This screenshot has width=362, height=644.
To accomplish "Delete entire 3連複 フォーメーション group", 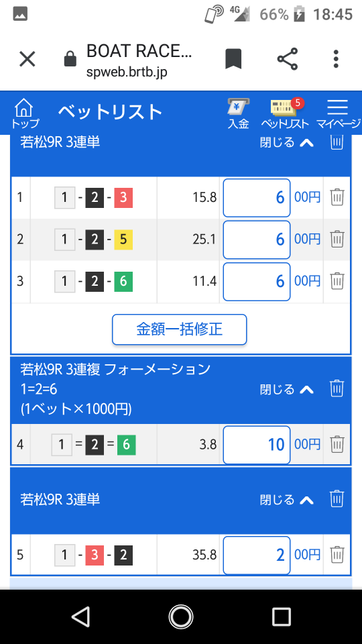I will click(337, 388).
